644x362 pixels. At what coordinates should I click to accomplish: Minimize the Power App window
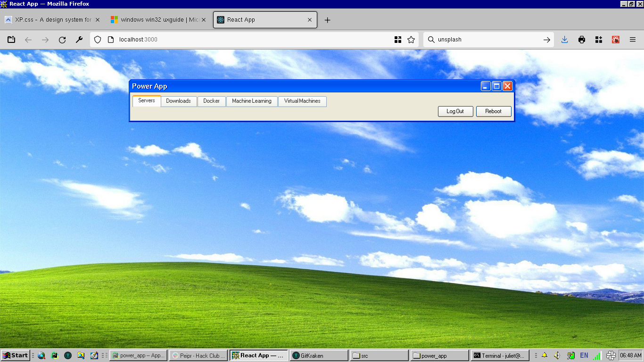[486, 86]
